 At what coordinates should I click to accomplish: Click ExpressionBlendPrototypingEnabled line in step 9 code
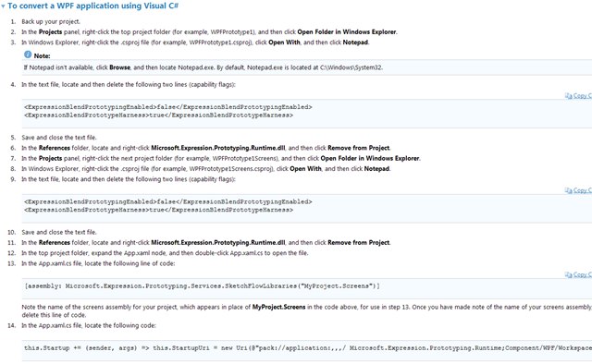click(x=168, y=201)
